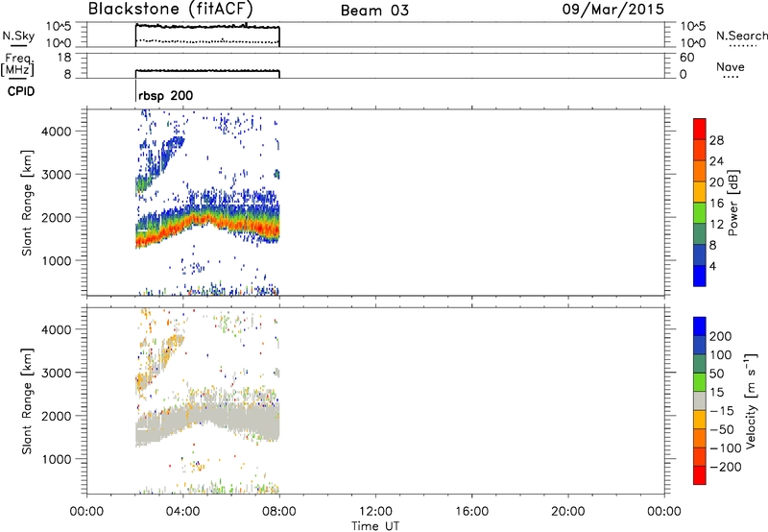The image size is (768, 532).
Task: Click the red segment of Power color bar
Action: click(700, 130)
